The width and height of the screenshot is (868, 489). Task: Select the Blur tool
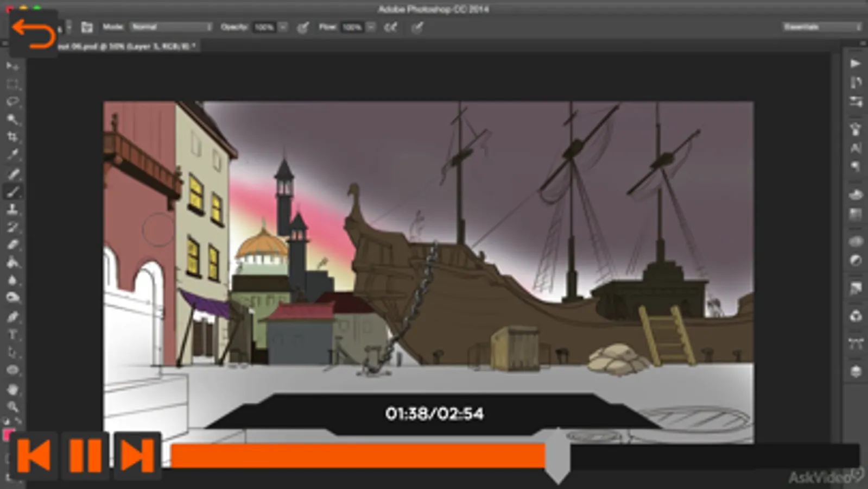pos(12,280)
